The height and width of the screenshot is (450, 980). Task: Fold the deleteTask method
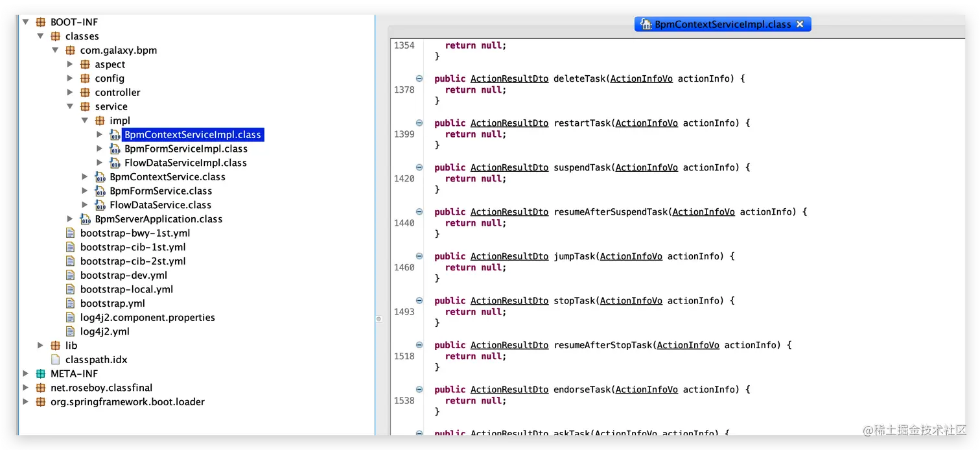(419, 78)
